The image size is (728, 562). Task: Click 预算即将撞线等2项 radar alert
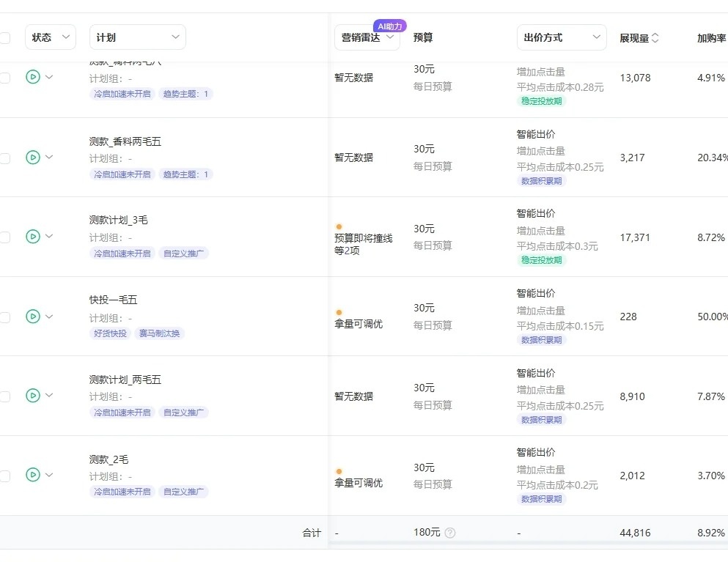(x=364, y=244)
